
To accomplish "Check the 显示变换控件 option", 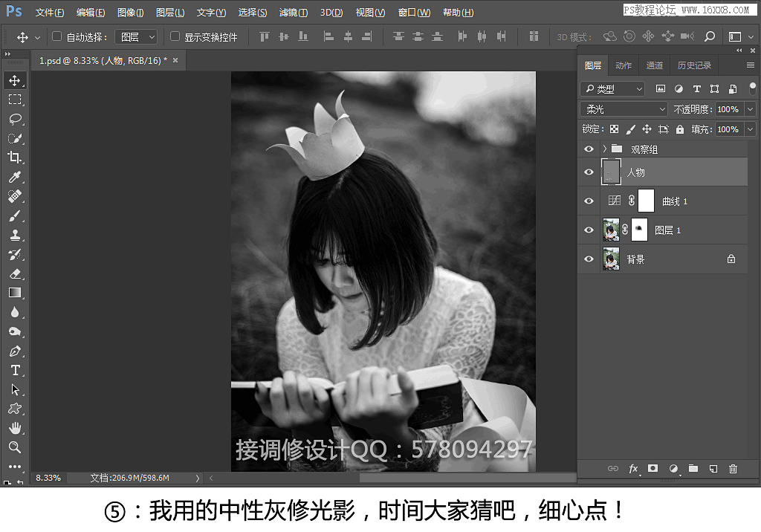I will click(x=175, y=36).
